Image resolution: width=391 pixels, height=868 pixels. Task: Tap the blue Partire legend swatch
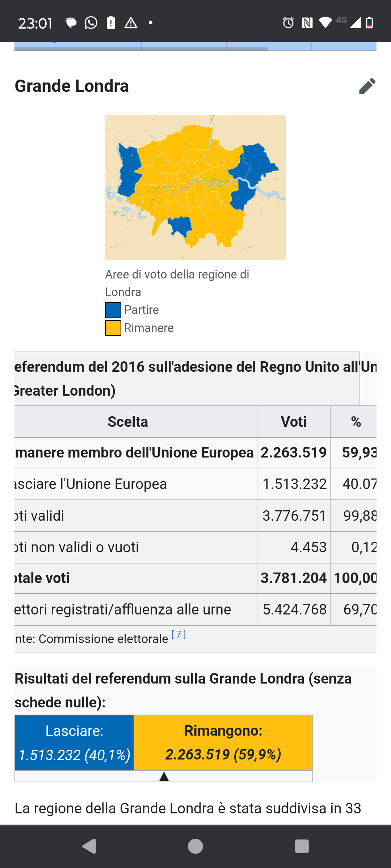[x=113, y=310]
